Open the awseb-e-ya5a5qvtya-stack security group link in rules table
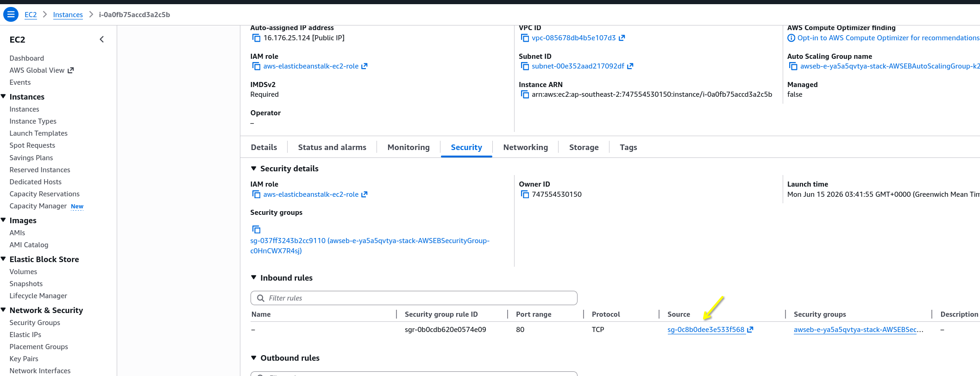This screenshot has width=980, height=376. coord(858,330)
